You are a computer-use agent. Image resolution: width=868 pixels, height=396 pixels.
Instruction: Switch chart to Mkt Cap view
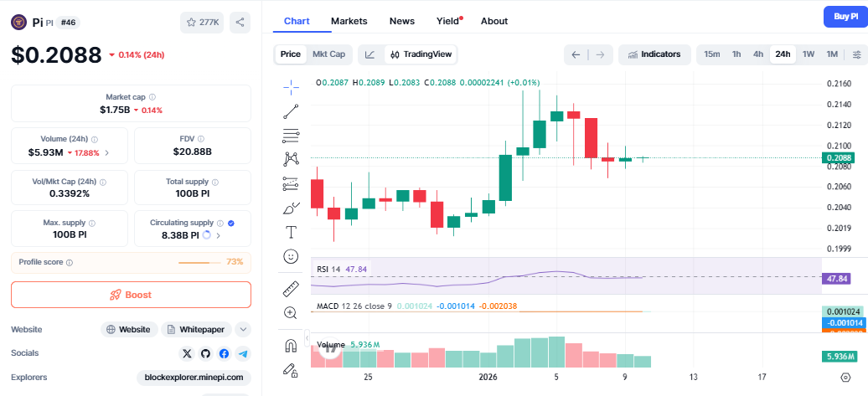point(328,54)
